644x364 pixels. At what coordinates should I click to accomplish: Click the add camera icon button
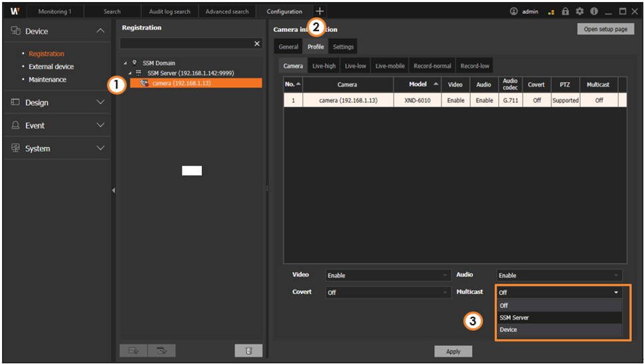pos(160,351)
